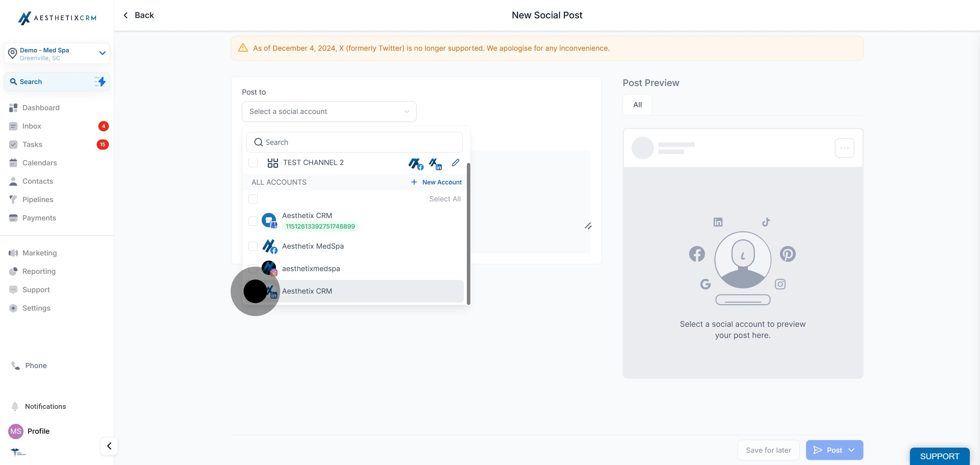The height and width of the screenshot is (465, 980).
Task: Open Settings from the sidebar menu
Action: tap(36, 308)
